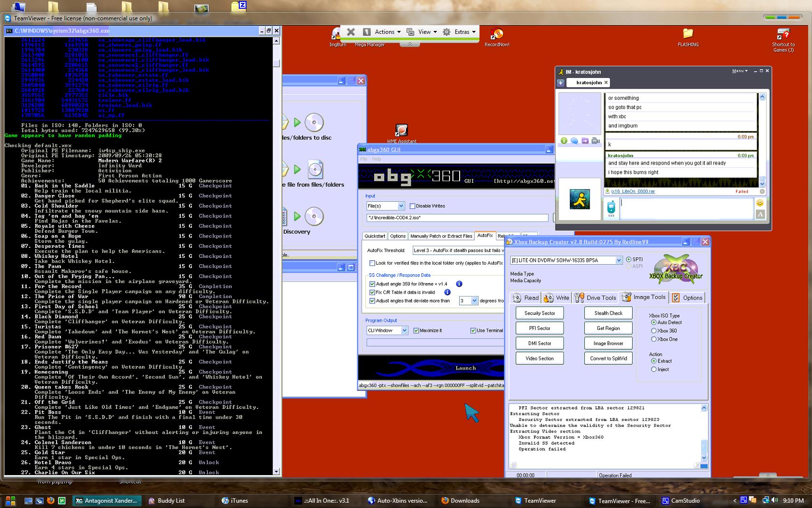812x508 pixels.
Task: Click TeamViewer close-session X icon
Action: pos(351,32)
